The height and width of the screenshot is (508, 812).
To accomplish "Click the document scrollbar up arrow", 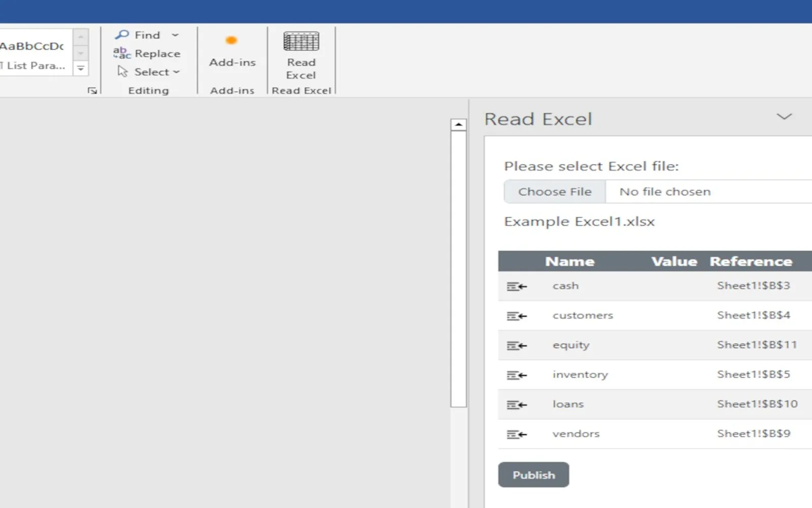I will pos(458,124).
